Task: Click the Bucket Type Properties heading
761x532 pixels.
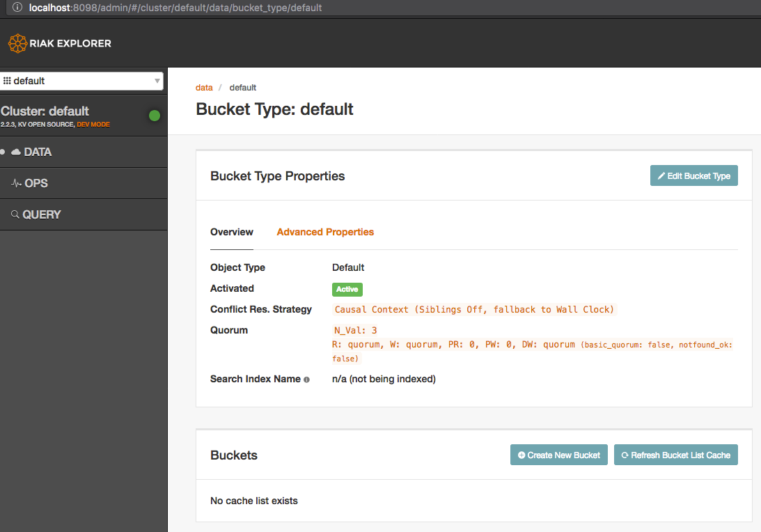Action: pyautogui.click(x=278, y=175)
